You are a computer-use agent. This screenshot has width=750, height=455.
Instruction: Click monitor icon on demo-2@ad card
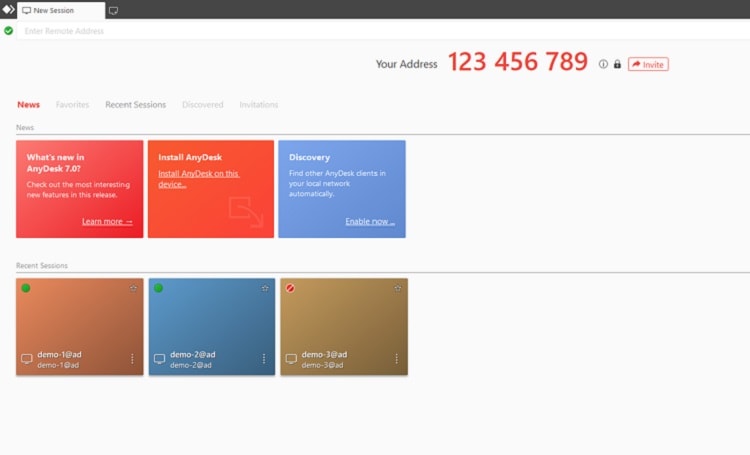coord(159,359)
